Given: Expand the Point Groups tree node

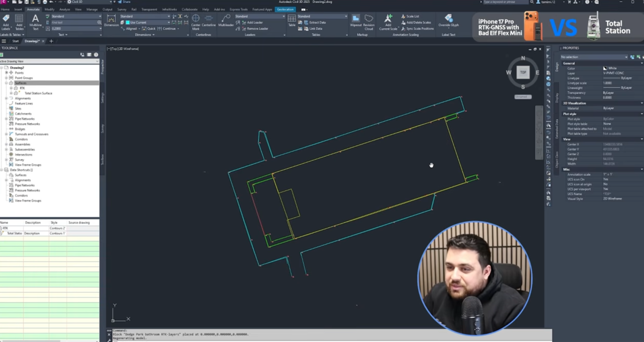Looking at the screenshot, I should (x=6, y=78).
